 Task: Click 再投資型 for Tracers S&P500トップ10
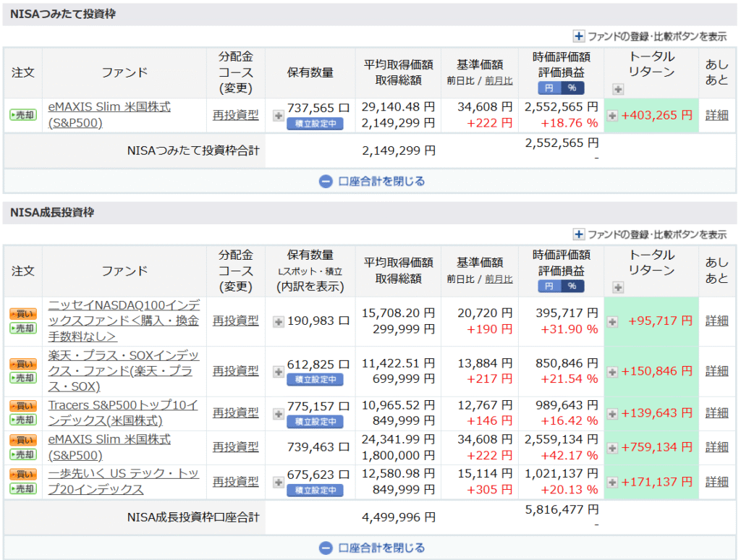coord(235,413)
